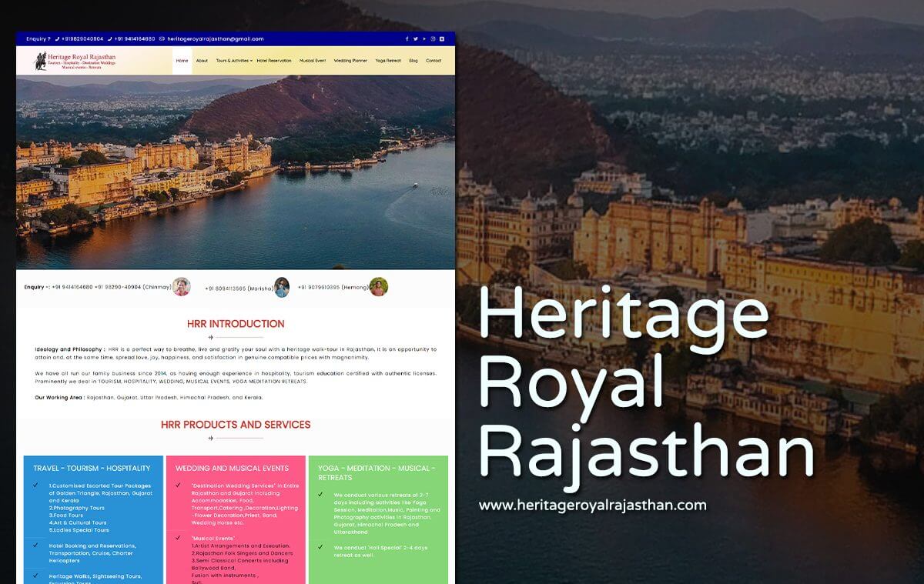Open the Instagram icon in the top bar
This screenshot has height=584, width=924.
point(433,38)
